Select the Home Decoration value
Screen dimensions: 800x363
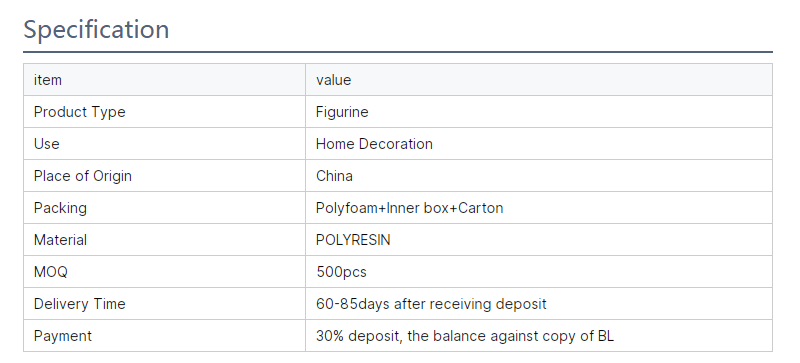[x=374, y=144]
